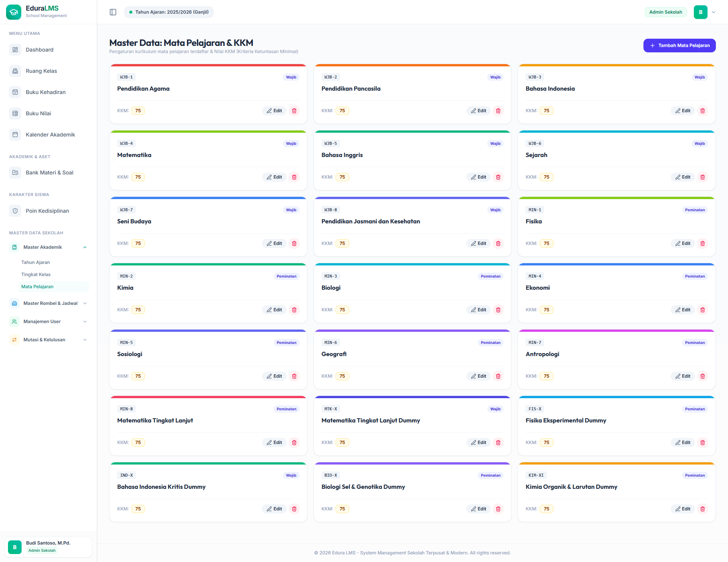Viewport: 728px width, 562px height.
Task: Collapse the Master Akademik menu
Action: 85,247
